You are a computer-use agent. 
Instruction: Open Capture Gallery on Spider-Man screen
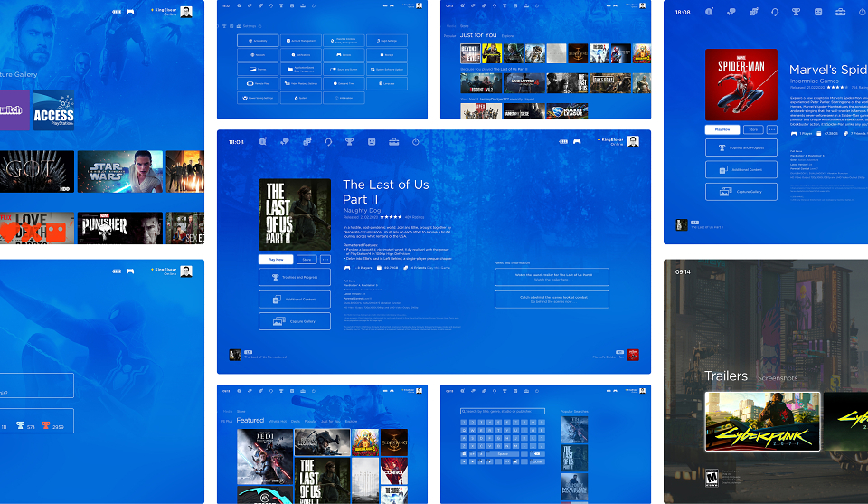pos(741,192)
